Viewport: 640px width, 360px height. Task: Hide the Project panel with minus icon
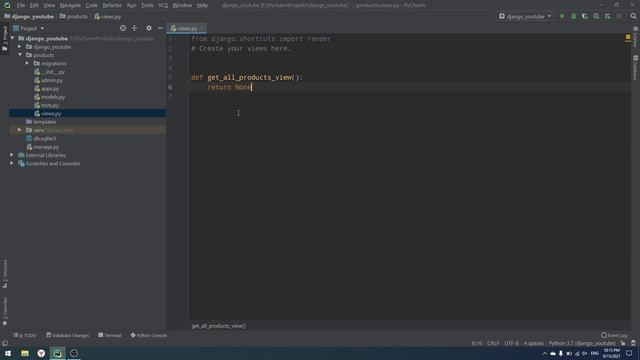click(x=160, y=28)
